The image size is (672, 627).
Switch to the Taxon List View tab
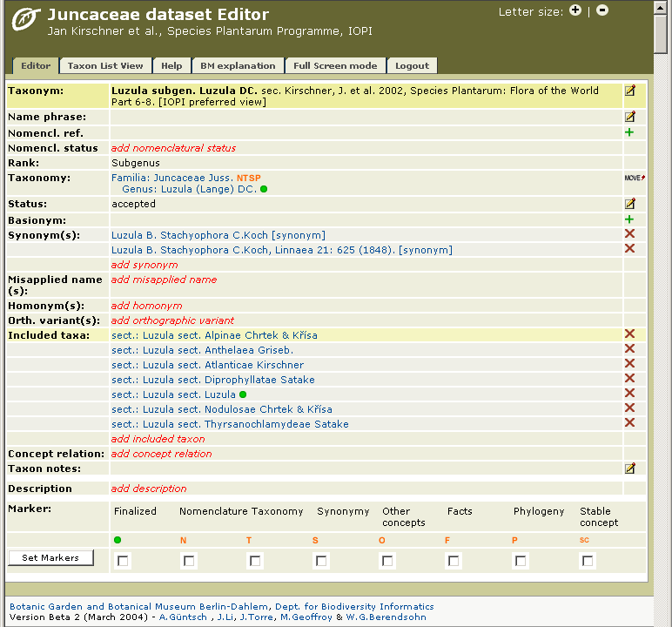tap(105, 65)
